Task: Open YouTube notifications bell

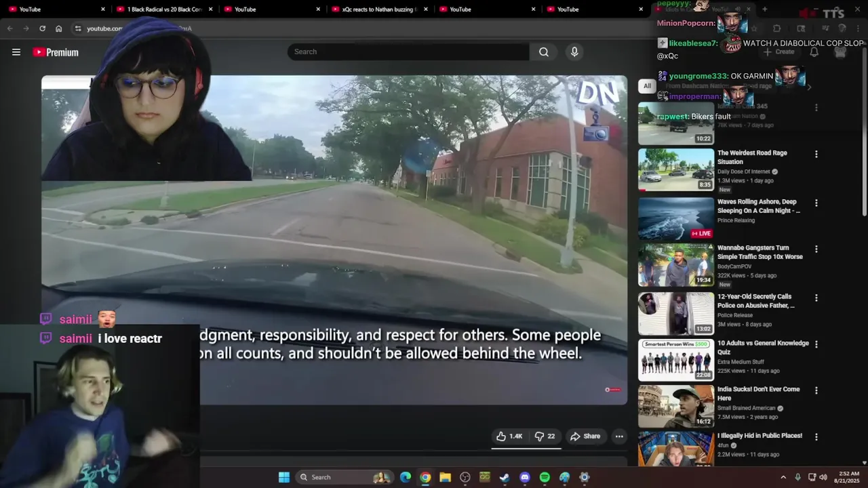Action: coord(814,52)
